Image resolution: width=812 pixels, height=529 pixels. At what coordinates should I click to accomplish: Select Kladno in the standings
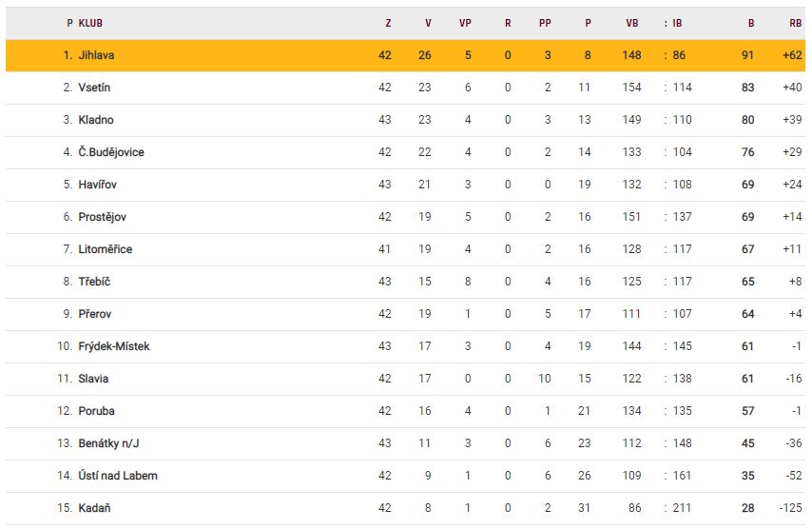click(x=96, y=120)
